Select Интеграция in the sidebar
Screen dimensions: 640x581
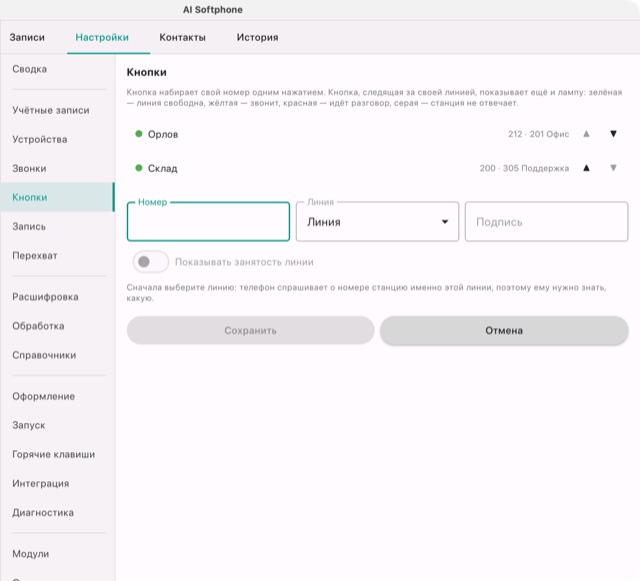coord(57,483)
